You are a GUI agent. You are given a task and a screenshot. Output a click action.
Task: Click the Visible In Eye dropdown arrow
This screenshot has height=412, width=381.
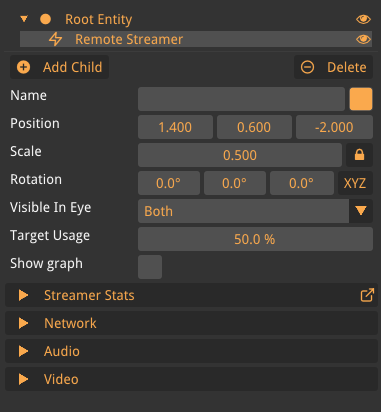click(x=361, y=211)
